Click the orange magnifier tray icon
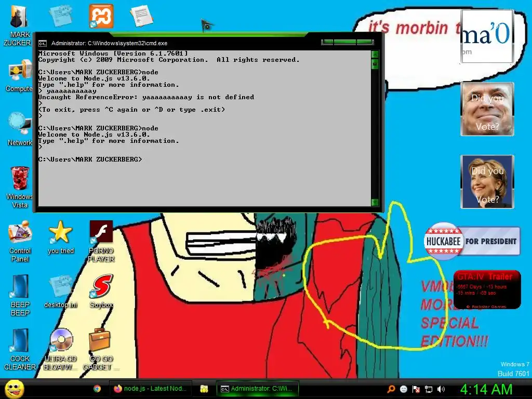Image resolution: width=532 pixels, height=399 pixels. coord(391,389)
